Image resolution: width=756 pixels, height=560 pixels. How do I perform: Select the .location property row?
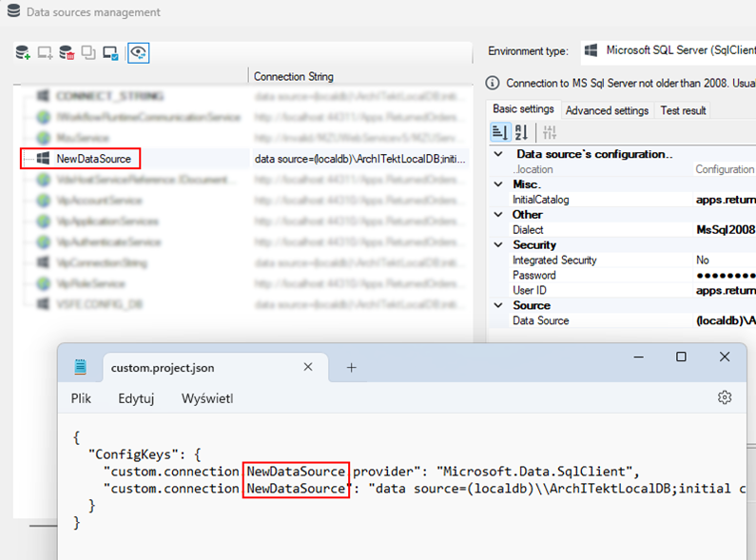coord(632,169)
